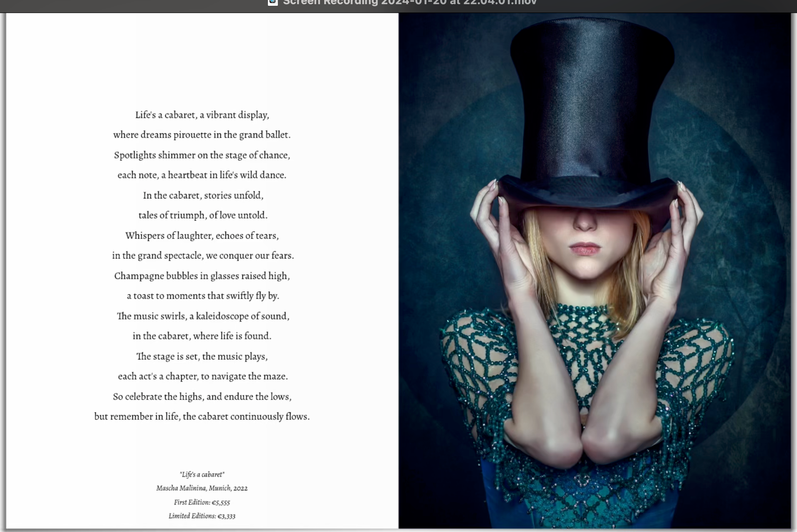Click the movie file icon in title bar
797x532 pixels.
tap(273, 2)
